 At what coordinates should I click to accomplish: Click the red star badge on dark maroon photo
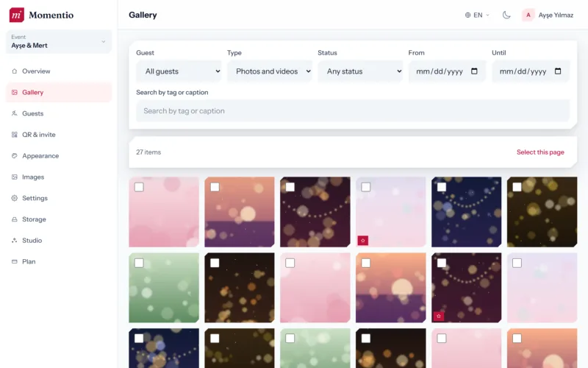(x=438, y=316)
